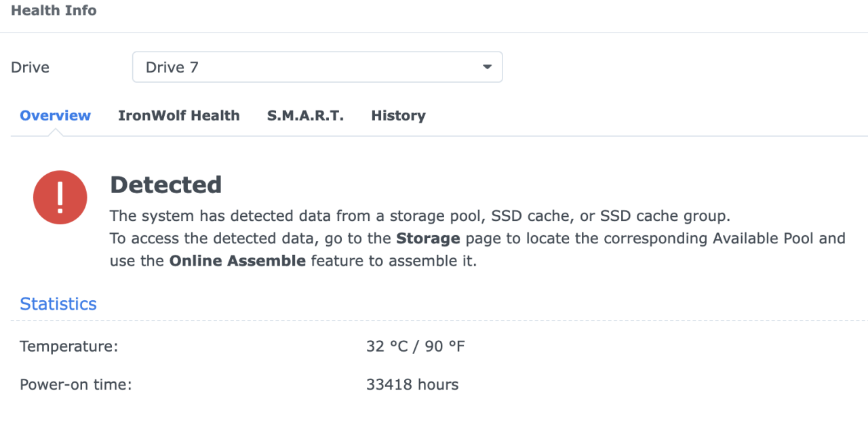
Task: Click the "Drive" field label
Action: pos(31,68)
